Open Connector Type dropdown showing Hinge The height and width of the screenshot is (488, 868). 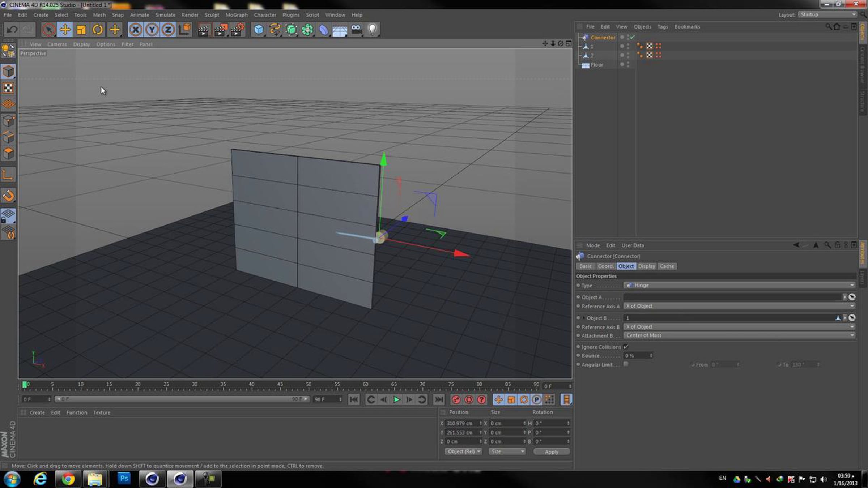(740, 285)
